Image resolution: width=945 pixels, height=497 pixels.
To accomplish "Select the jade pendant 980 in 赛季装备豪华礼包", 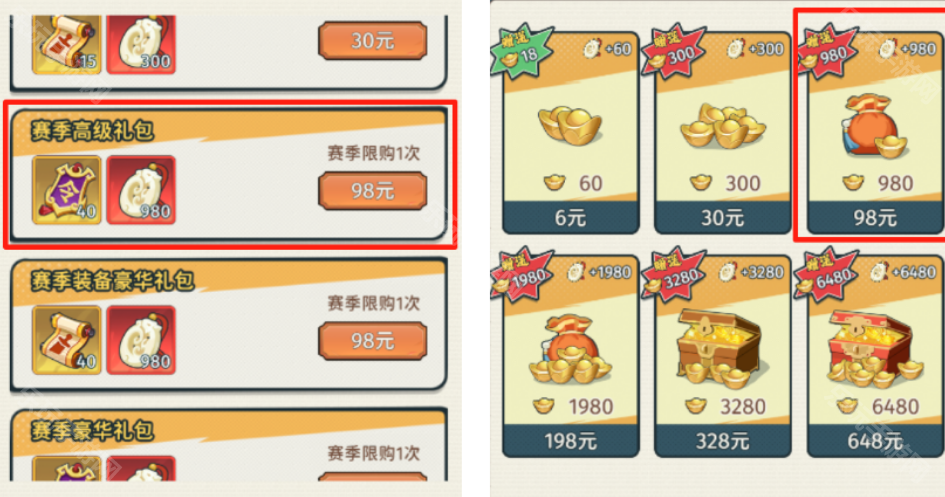I will tap(142, 340).
